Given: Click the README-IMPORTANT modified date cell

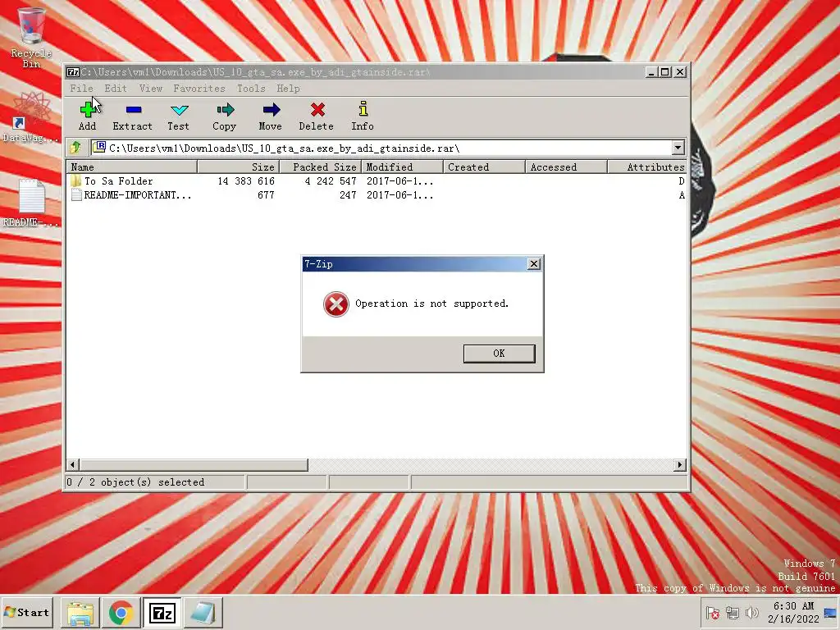Looking at the screenshot, I should (399, 195).
